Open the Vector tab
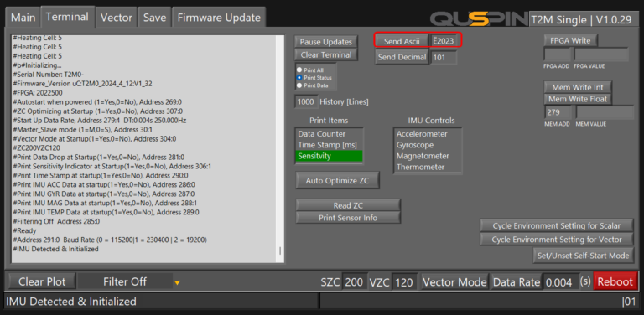The height and width of the screenshot is (315, 644). [117, 18]
